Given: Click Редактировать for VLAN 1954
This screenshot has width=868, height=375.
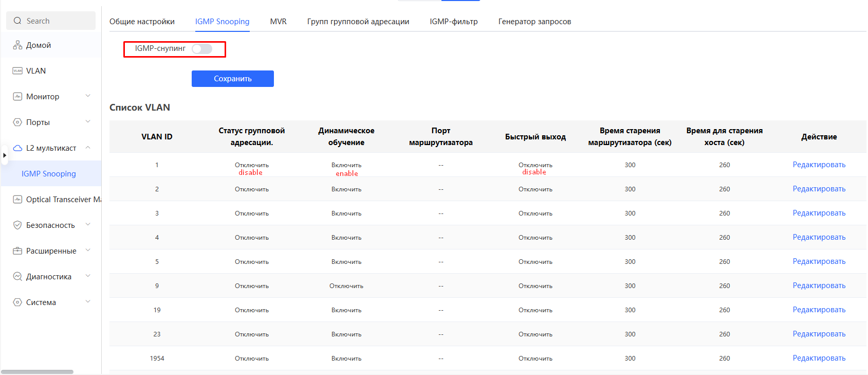Looking at the screenshot, I should [819, 358].
